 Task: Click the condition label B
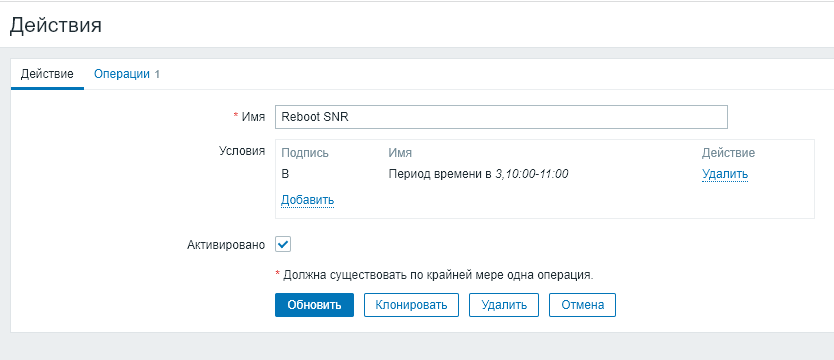point(285,174)
